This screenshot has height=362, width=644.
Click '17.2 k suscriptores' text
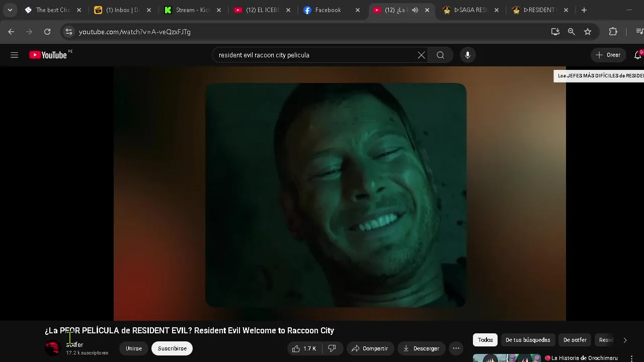[x=87, y=353]
